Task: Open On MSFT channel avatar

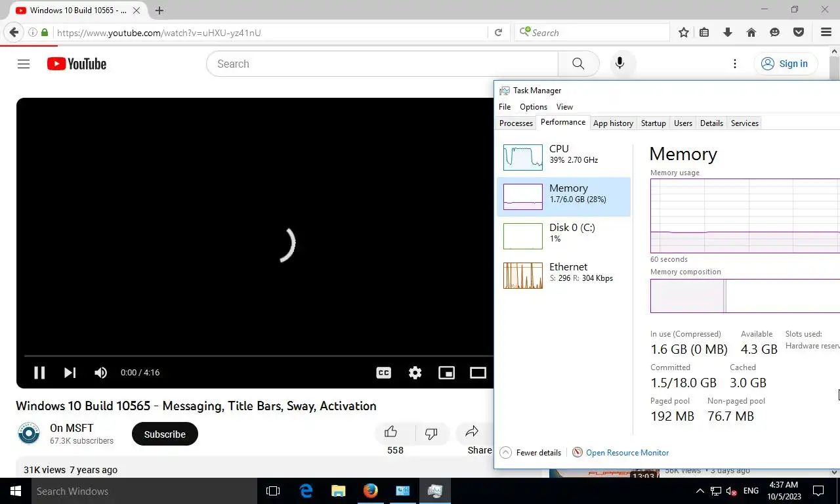Action: pyautogui.click(x=29, y=434)
